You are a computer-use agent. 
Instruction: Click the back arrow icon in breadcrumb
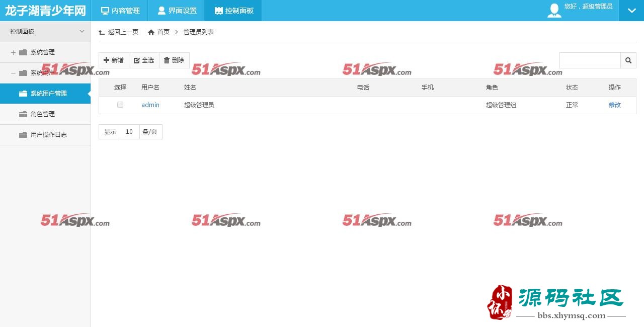click(x=102, y=32)
